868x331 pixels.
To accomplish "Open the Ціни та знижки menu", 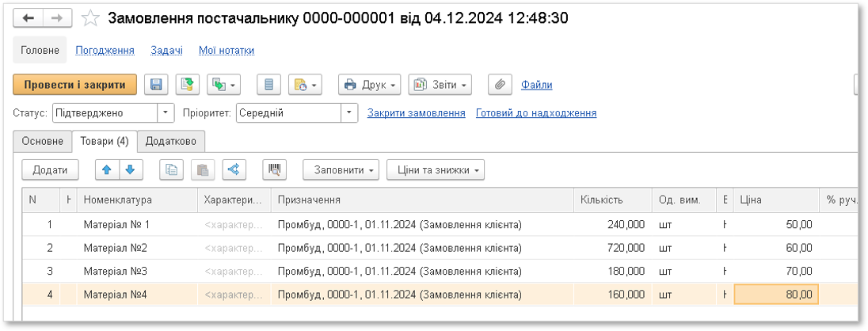I will (x=435, y=169).
